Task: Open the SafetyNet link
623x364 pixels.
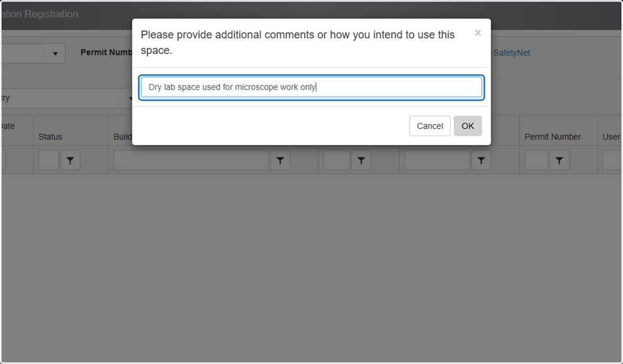Action: click(x=511, y=53)
